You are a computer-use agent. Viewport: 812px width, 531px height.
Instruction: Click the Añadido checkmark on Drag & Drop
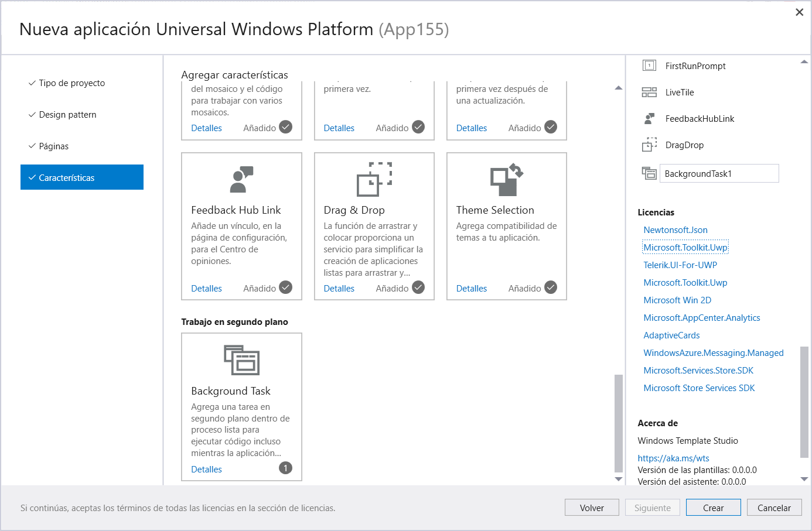click(418, 287)
